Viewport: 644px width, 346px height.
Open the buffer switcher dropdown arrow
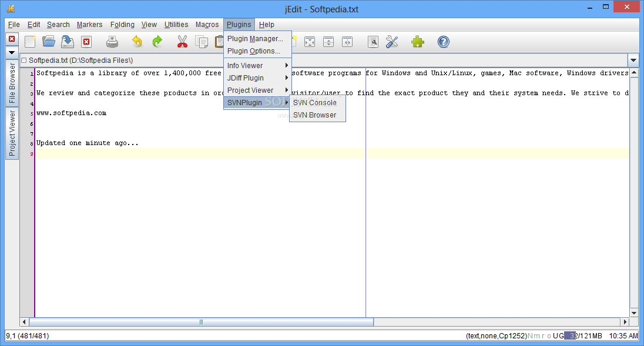click(633, 61)
